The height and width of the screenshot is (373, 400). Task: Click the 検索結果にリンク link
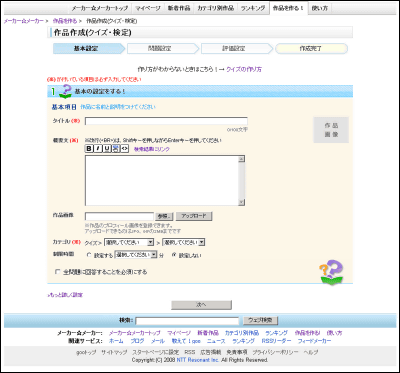pyautogui.click(x=152, y=149)
